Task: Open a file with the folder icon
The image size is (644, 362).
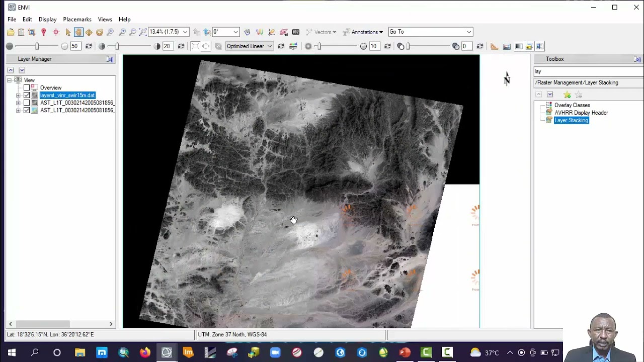Action: [x=11, y=32]
